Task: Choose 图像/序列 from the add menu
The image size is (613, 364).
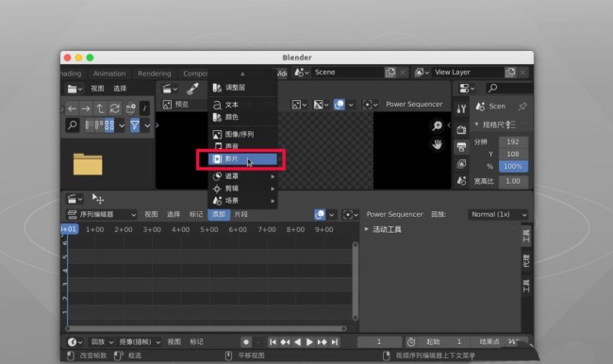Action: (x=242, y=134)
